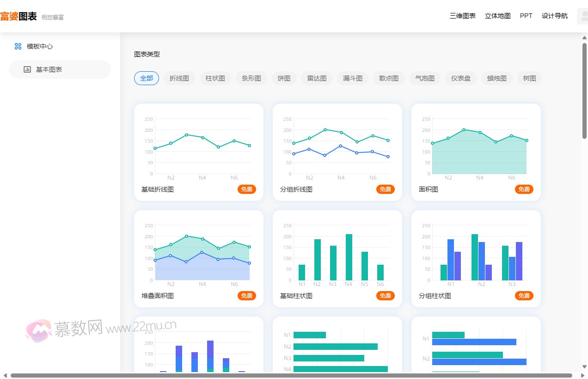Select the 全部 filter chip
The image size is (588, 379).
[x=147, y=78]
